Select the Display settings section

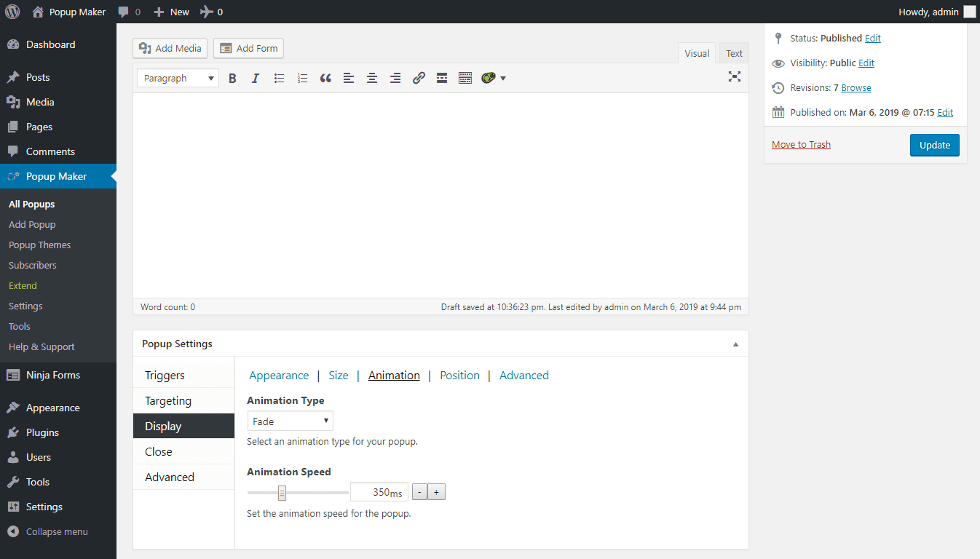pos(183,427)
